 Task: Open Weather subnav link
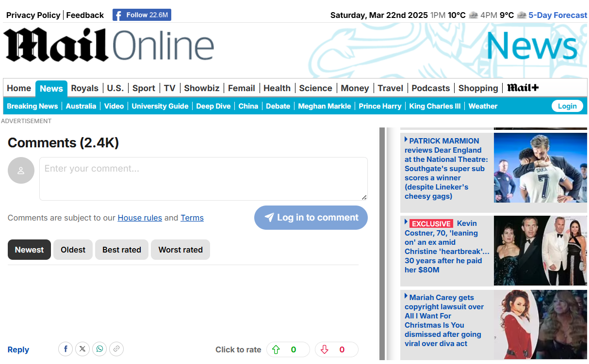483,106
